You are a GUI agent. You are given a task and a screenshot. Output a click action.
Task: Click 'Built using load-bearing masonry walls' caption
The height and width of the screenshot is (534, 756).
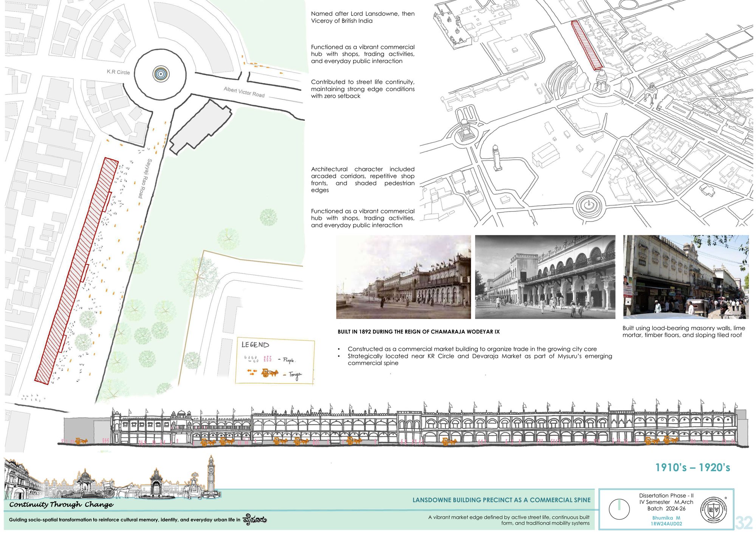tap(684, 332)
